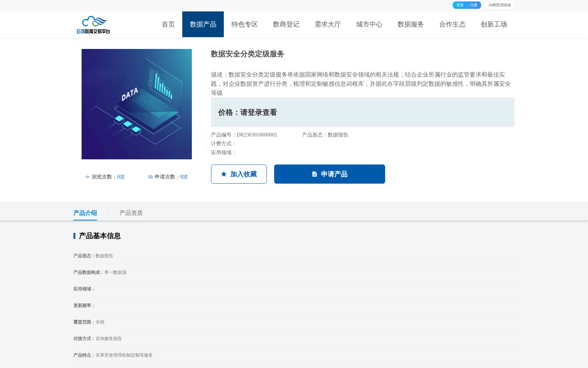Image resolution: width=588 pixels, height=368 pixels.
Task: Click the star icon in 加入收藏
Action: point(224,174)
